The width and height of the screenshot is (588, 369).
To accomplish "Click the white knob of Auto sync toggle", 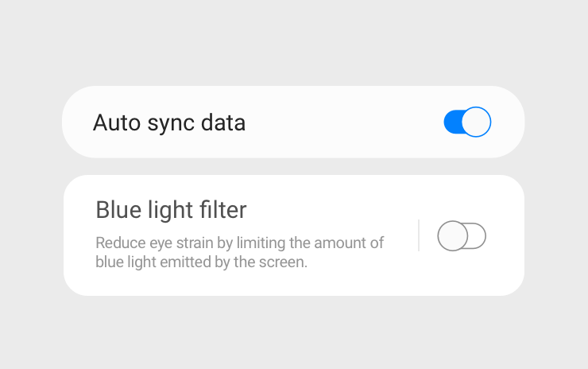I will (x=476, y=122).
